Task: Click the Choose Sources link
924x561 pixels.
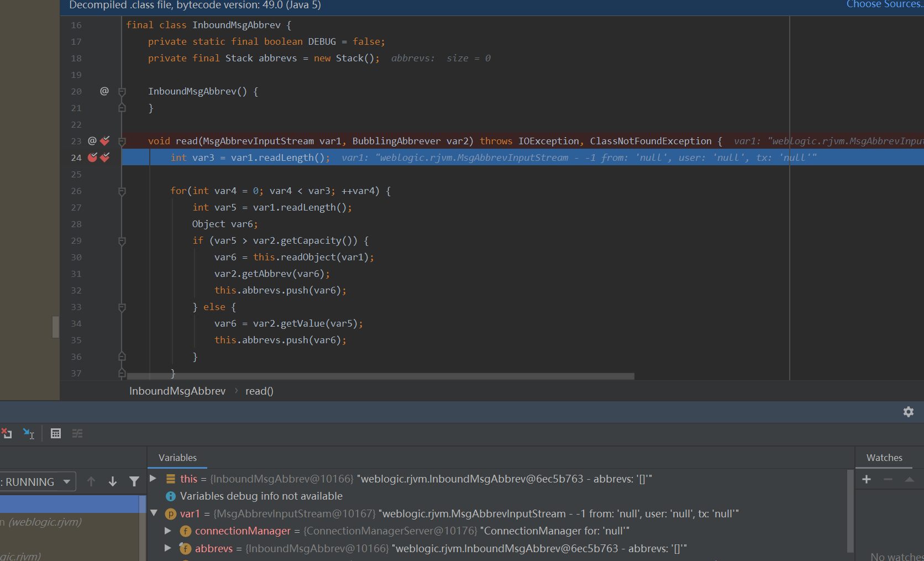Action: coord(885,4)
